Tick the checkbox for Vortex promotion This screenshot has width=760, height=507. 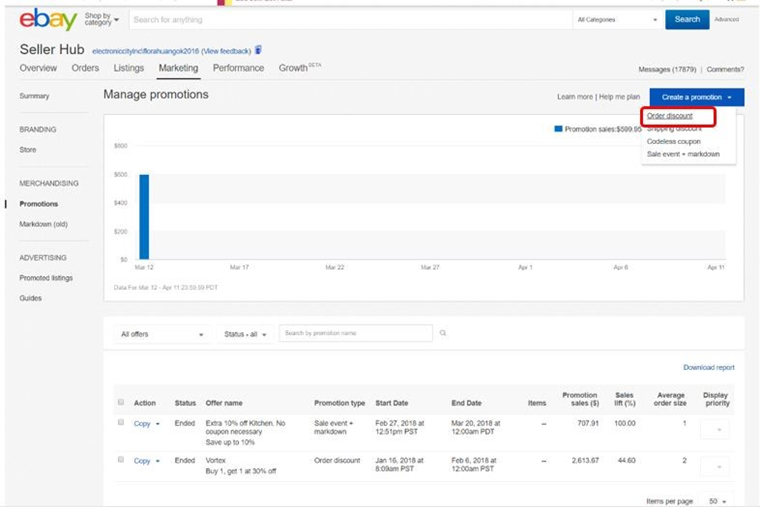point(121,460)
